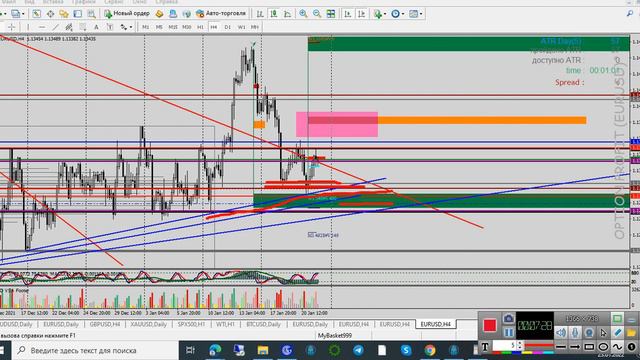
Task: Select the horizontal line drawing tool
Action: [42, 27]
